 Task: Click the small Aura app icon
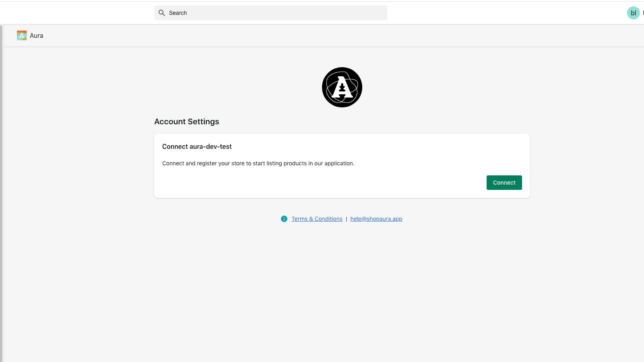[x=22, y=35]
